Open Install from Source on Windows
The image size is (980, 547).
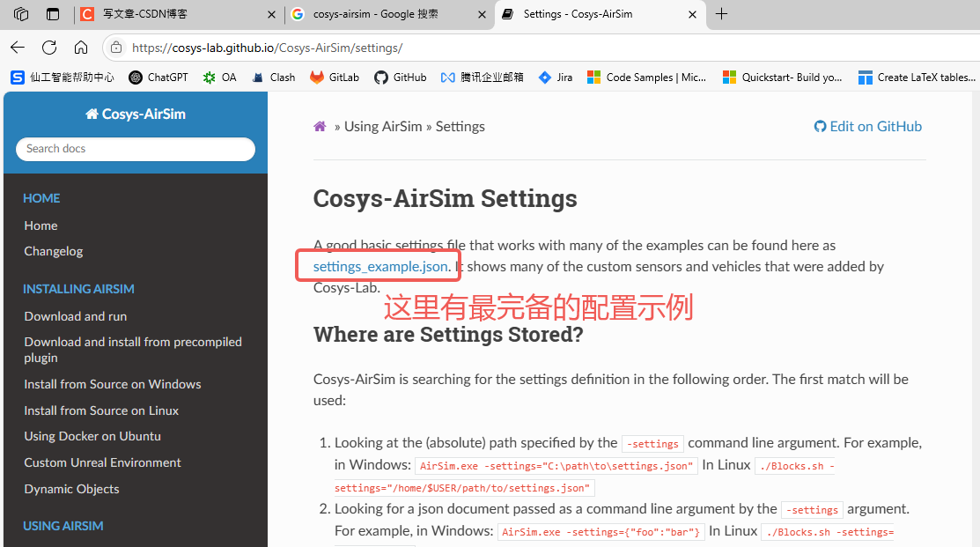click(113, 384)
